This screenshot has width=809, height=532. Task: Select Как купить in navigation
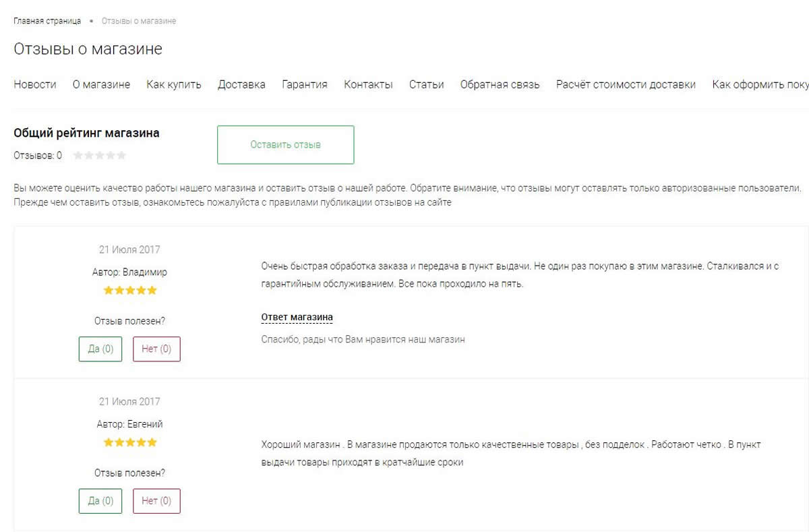coord(174,84)
